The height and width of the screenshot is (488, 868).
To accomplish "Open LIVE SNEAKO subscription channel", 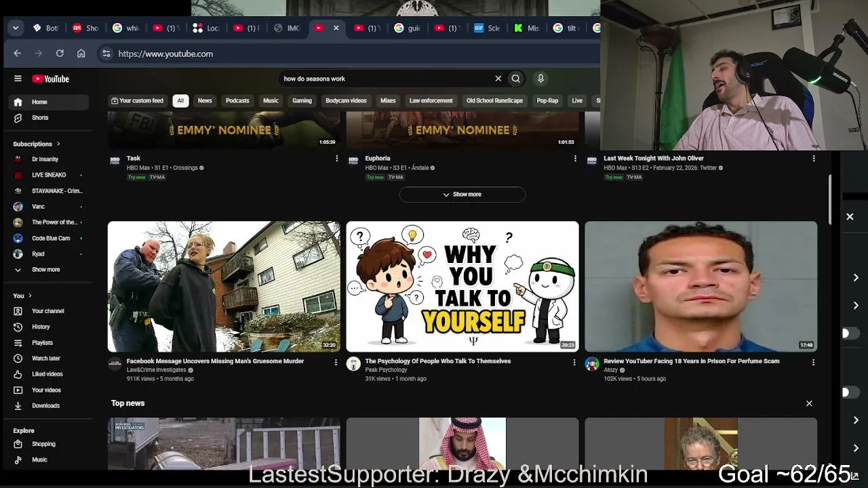I will (x=49, y=175).
